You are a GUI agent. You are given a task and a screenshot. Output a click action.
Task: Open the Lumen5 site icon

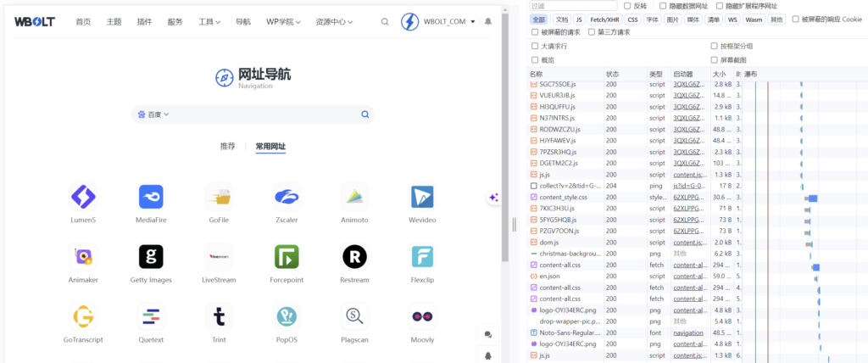click(x=83, y=197)
